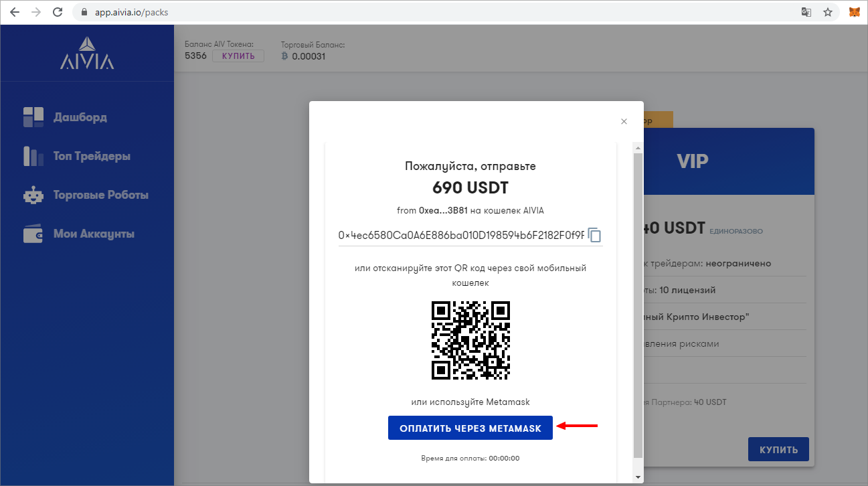The image size is (868, 486).
Task: Copy the AIVIA wallet address
Action: point(595,236)
